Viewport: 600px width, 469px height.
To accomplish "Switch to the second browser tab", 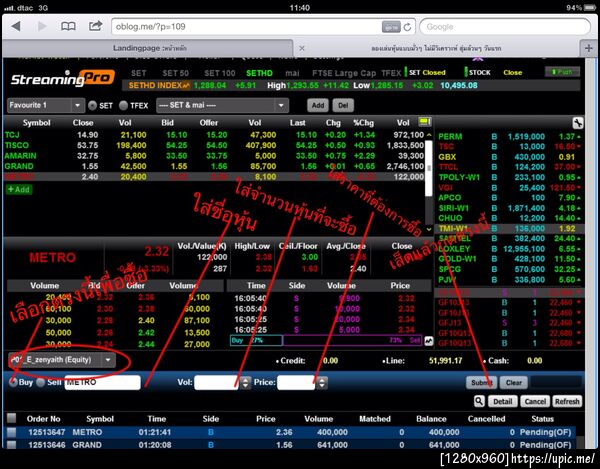I will (436, 48).
